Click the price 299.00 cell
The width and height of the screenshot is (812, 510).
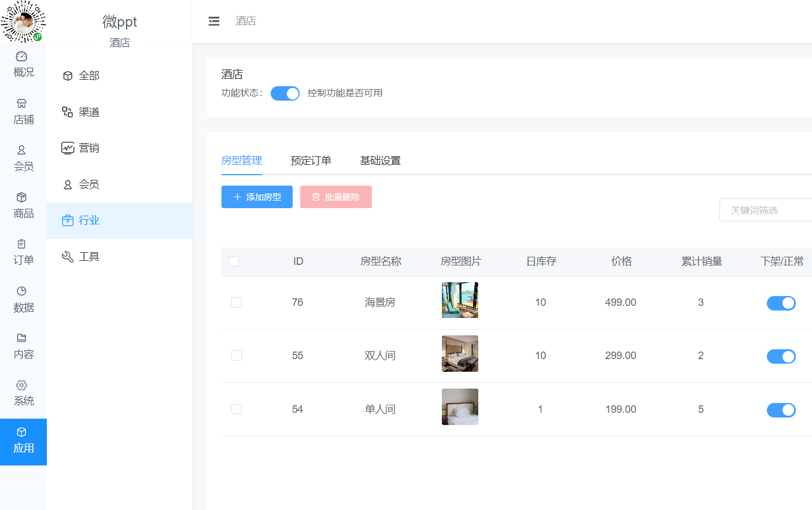[621, 356]
